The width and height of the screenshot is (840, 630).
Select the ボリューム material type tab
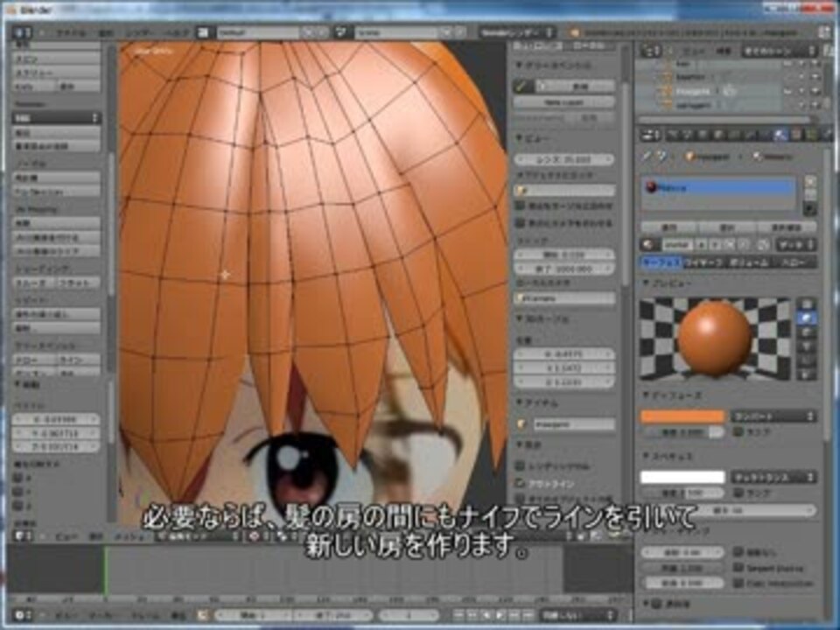click(749, 262)
